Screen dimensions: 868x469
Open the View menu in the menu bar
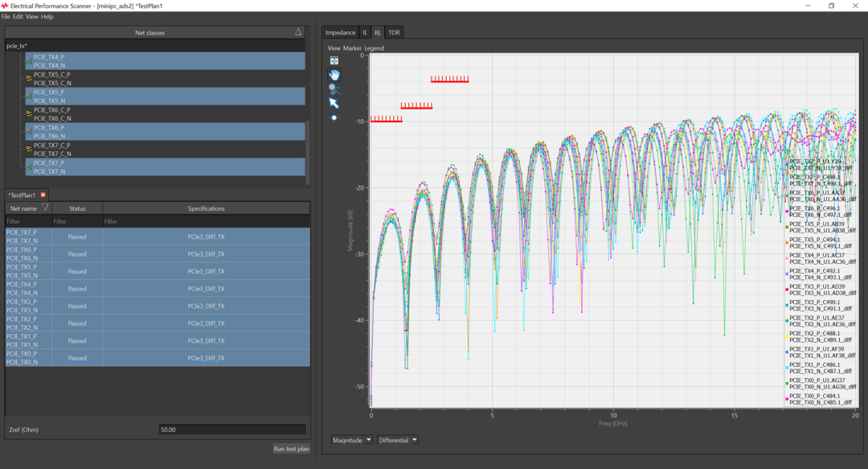tap(32, 17)
